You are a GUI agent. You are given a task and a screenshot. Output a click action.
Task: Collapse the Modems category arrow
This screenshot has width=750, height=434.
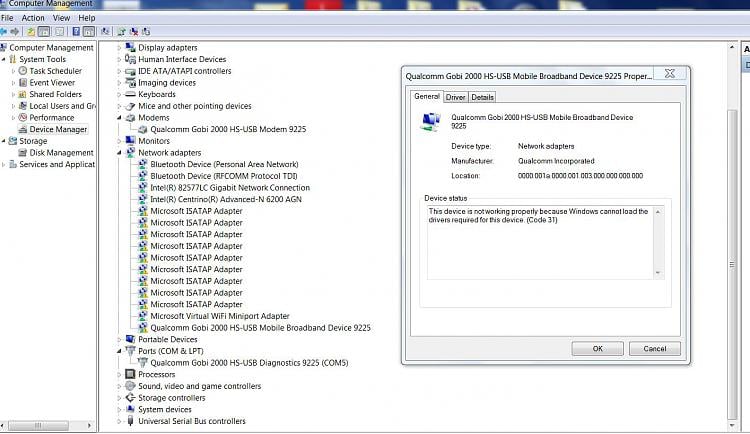tap(119, 118)
